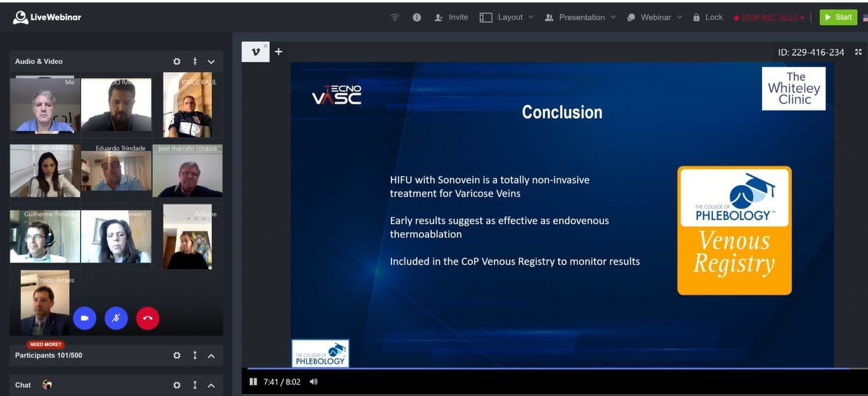Expand the Participants panel
Image resolution: width=868 pixels, height=396 pixels.
click(x=211, y=355)
